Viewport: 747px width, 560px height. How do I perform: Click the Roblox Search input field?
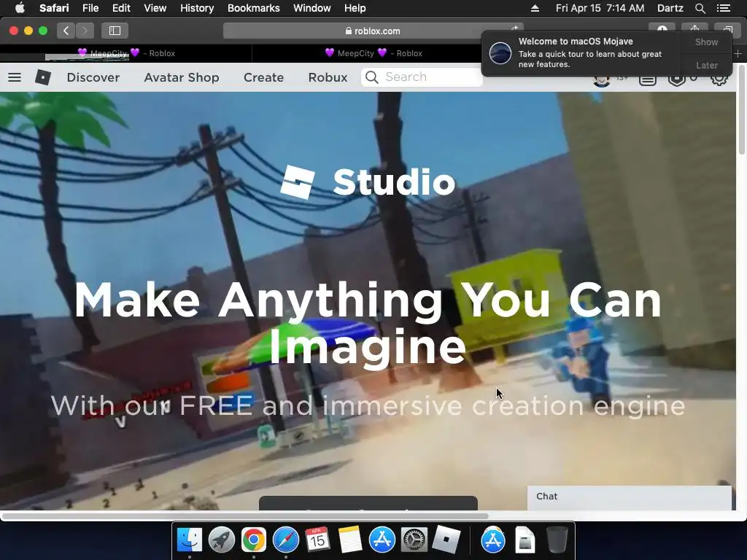[422, 77]
